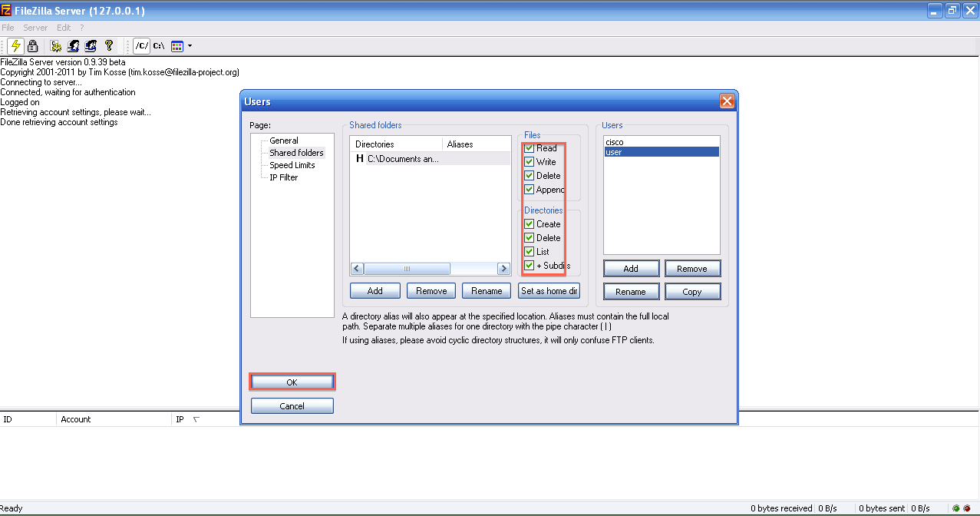Click the horizontal scrollbar thumb in directories list
The height and width of the screenshot is (516, 980).
[407, 269]
